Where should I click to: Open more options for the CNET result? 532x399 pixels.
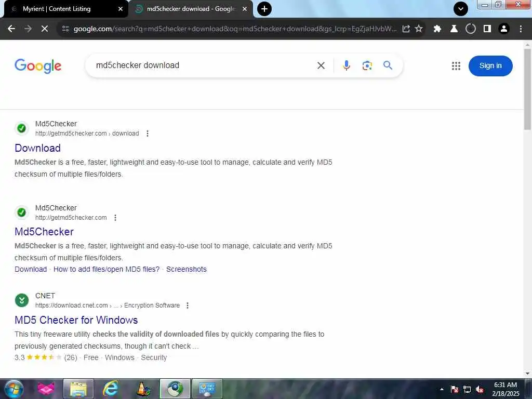tap(187, 305)
